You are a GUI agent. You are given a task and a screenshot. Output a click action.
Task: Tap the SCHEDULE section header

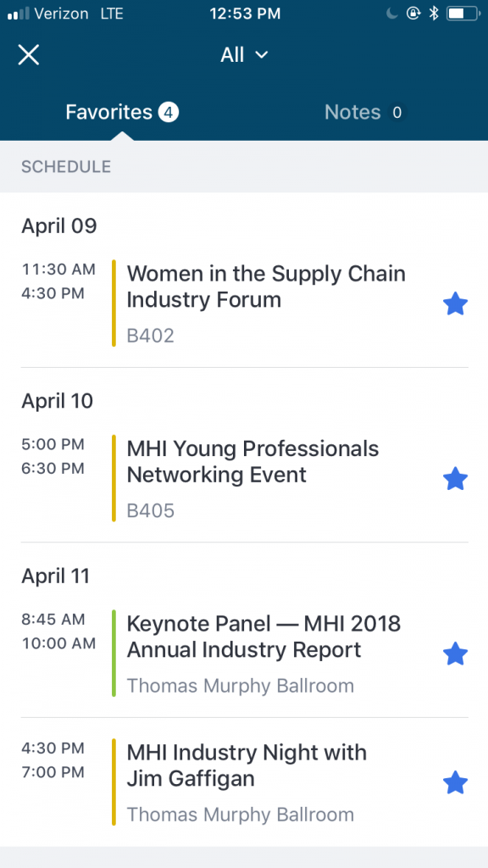(66, 167)
